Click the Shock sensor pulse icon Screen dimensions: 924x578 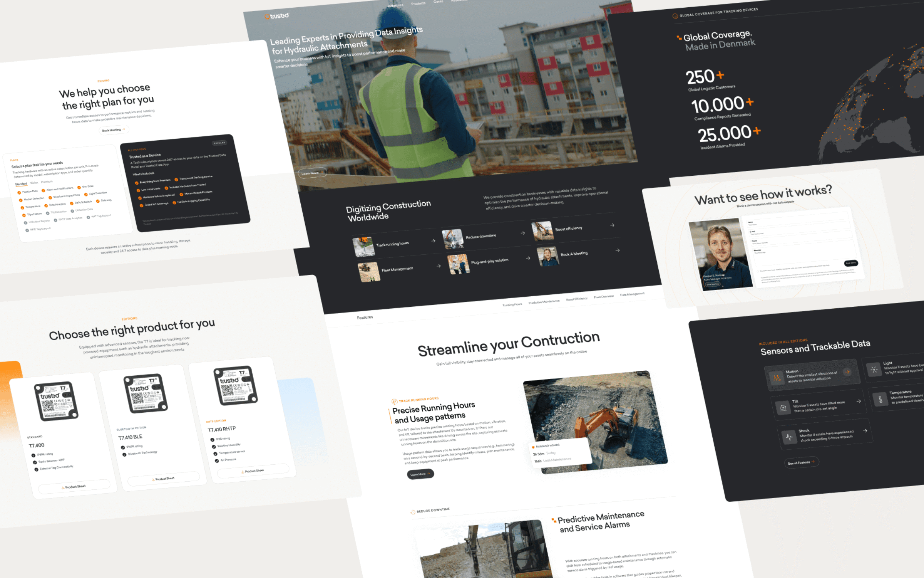[789, 437]
